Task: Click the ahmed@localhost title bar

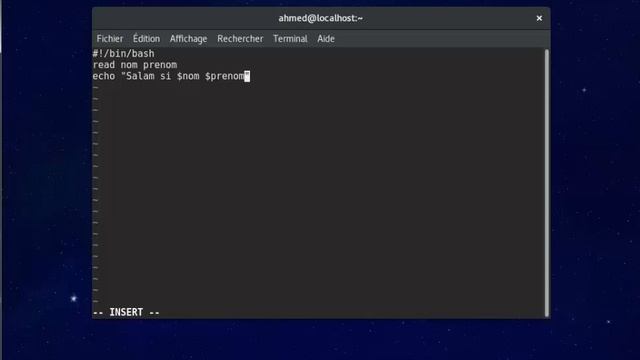Action: [320, 18]
